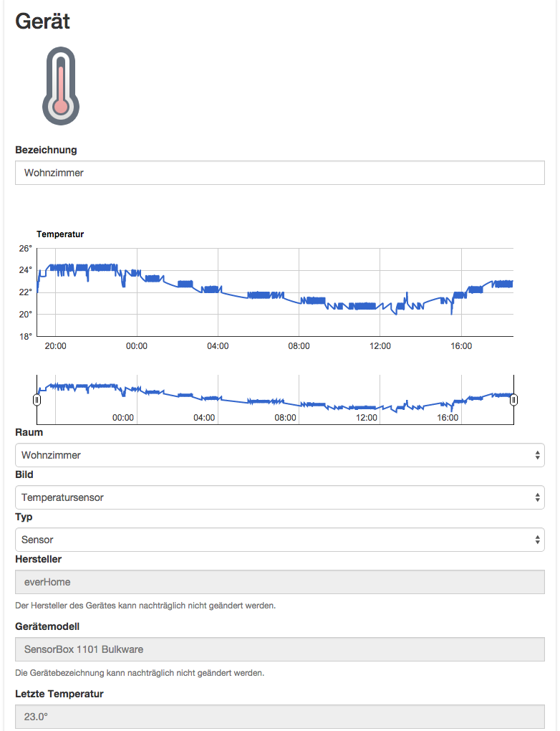The image size is (560, 731).
Task: Click the Hersteller field showing everHome
Action: pos(279,582)
